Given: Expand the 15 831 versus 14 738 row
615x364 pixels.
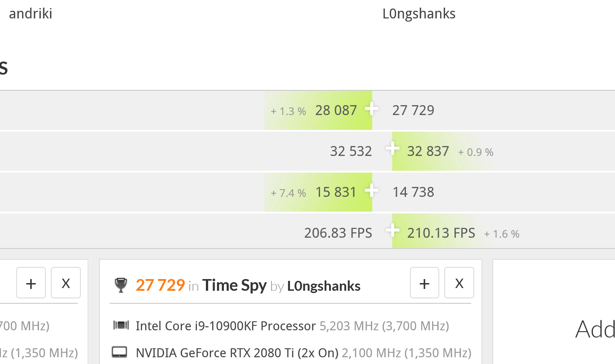Looking at the screenshot, I should pos(371,191).
